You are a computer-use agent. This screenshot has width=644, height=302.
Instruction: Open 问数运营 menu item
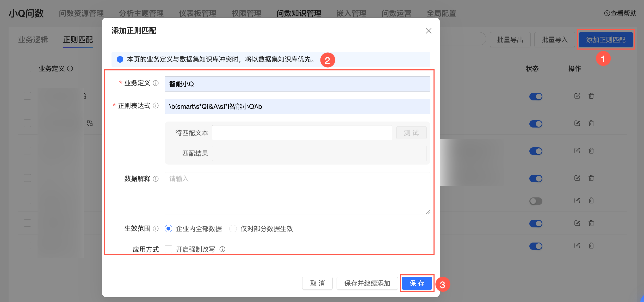pos(396,13)
